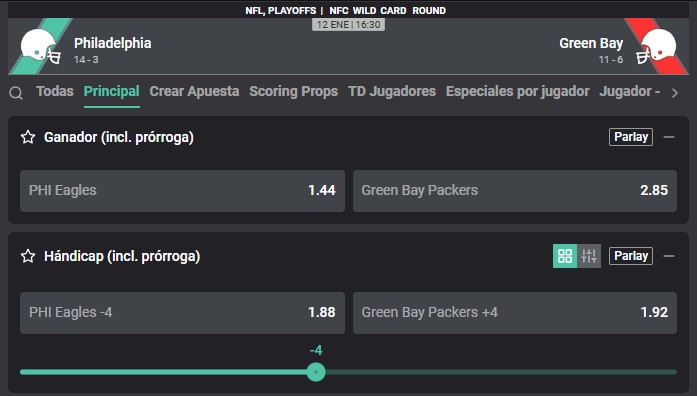697x396 pixels.
Task: Select Green Bay Packers winner odds 2.85
Action: pyautogui.click(x=515, y=191)
